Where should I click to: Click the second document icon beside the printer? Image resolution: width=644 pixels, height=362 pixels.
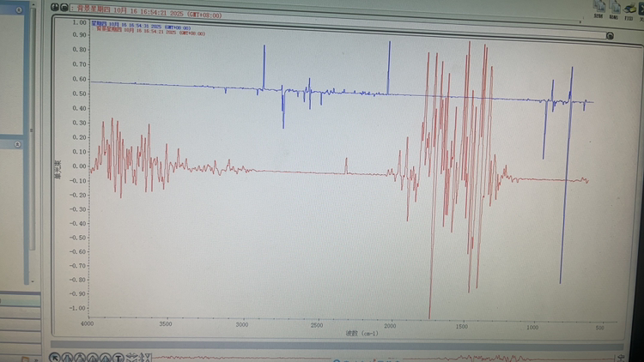[615, 8]
